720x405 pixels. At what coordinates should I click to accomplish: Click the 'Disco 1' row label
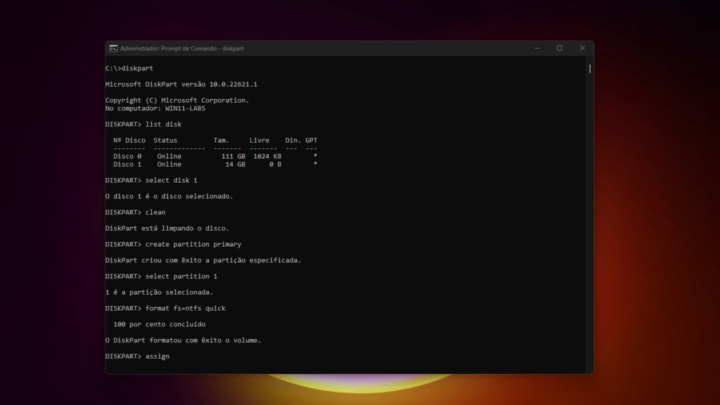coord(127,164)
